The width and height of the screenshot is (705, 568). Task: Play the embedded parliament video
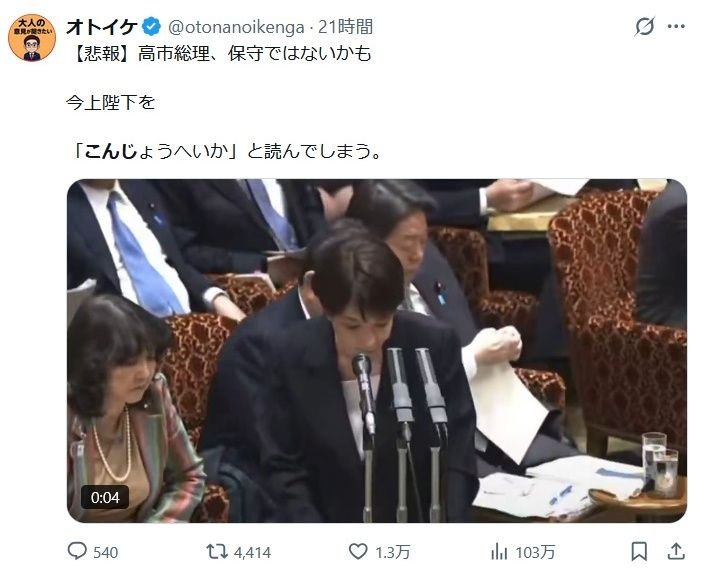point(377,351)
